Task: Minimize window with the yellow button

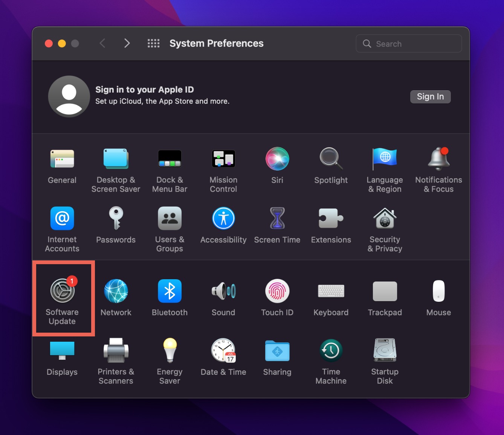Action: pyautogui.click(x=62, y=43)
